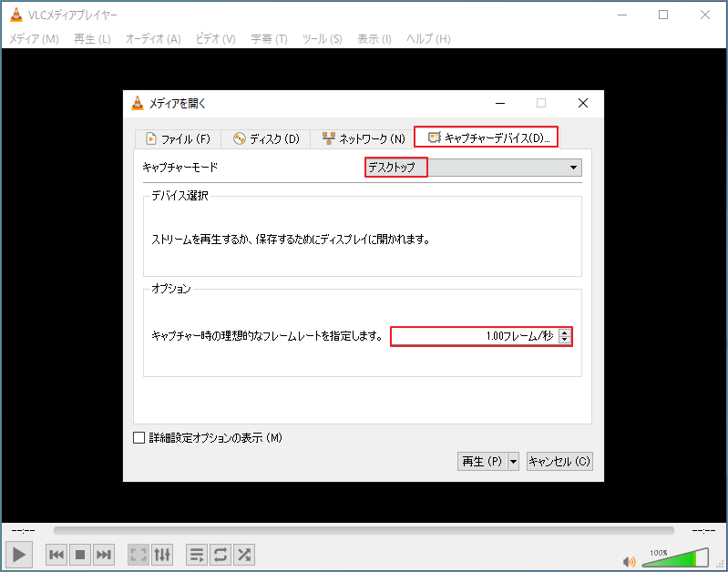This screenshot has height=572, width=728.
Task: Maximize the VLC main window
Action: (x=663, y=15)
